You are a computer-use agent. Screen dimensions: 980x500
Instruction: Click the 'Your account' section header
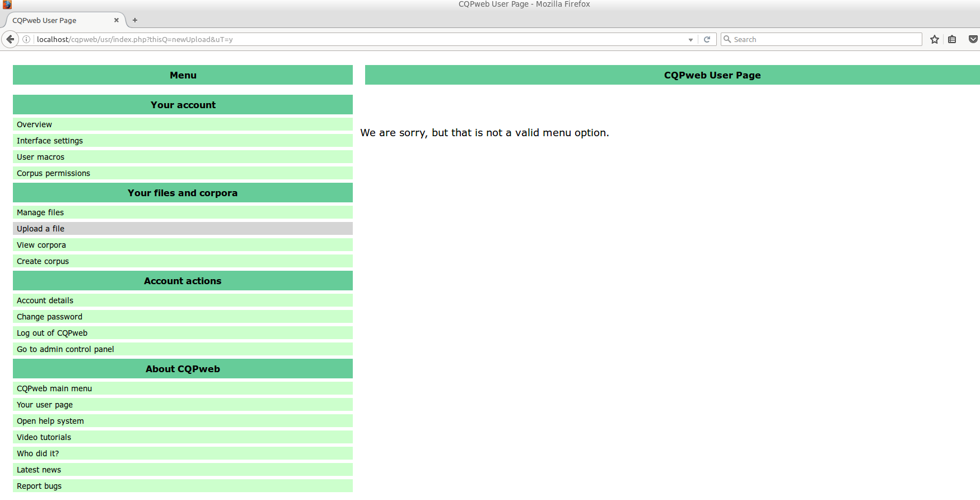coord(183,105)
